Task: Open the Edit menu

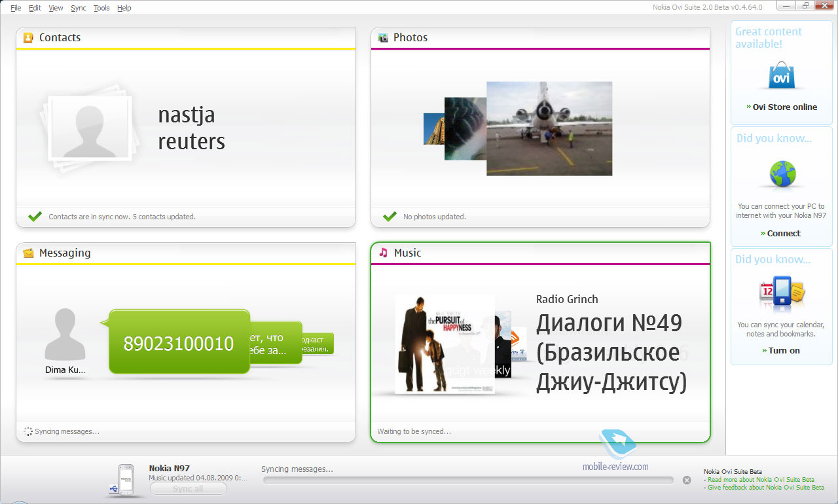Action: (35, 8)
